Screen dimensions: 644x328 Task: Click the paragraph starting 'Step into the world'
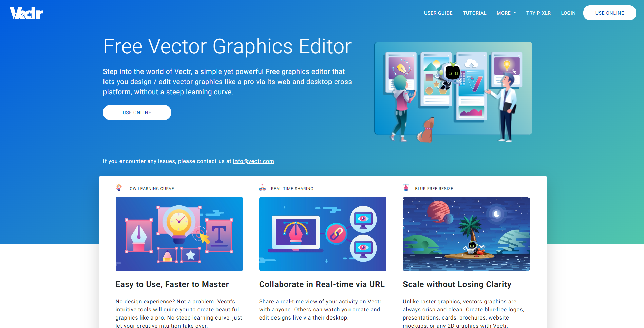pos(228,82)
